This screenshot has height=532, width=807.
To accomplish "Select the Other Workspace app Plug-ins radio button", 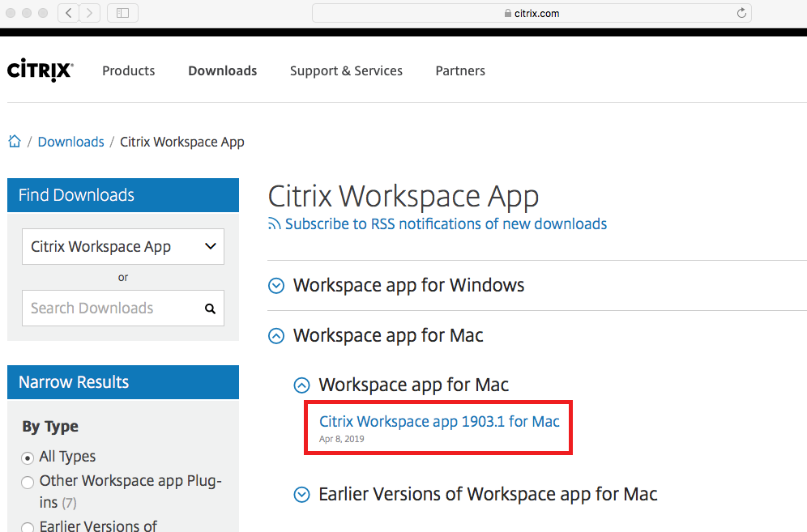I will tap(28, 482).
